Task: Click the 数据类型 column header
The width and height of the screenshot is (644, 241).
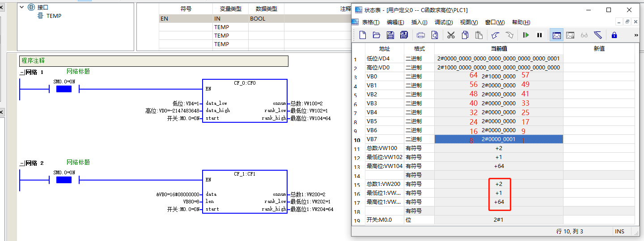Action: click(266, 9)
